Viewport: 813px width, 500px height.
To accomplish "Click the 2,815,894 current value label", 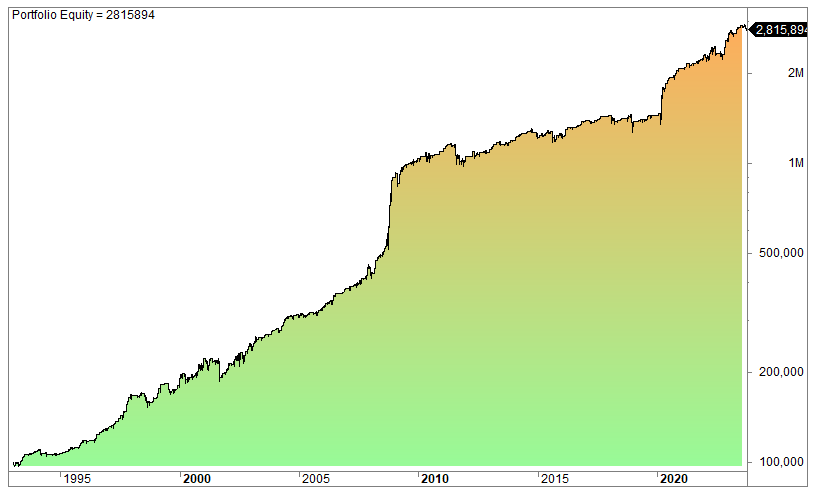I will point(779,30).
